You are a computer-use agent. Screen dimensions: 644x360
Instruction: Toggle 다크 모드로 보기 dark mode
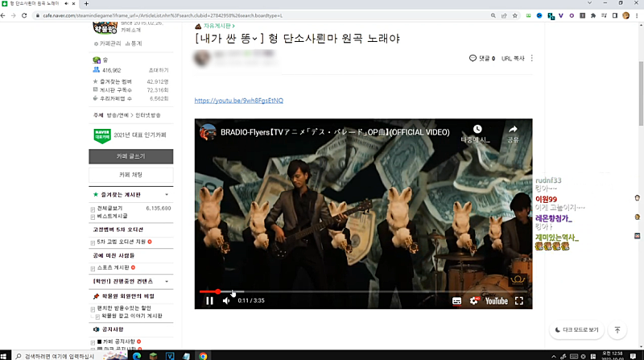pyautogui.click(x=577, y=330)
